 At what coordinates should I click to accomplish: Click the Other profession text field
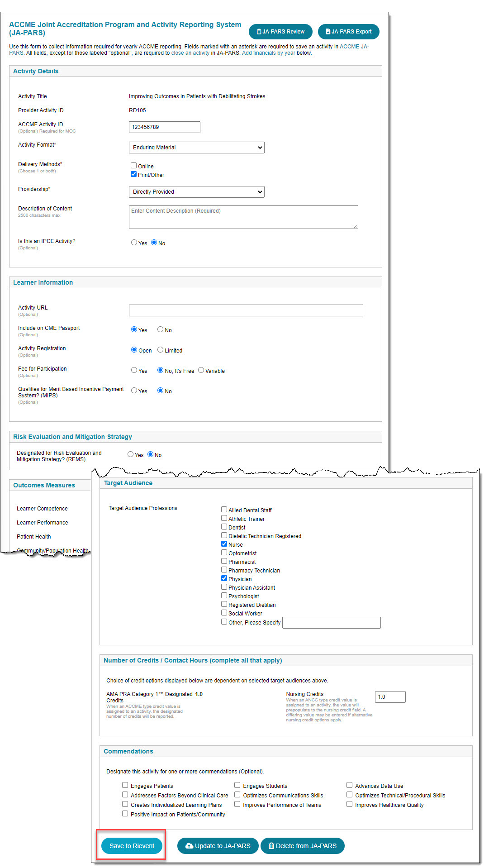332,623
